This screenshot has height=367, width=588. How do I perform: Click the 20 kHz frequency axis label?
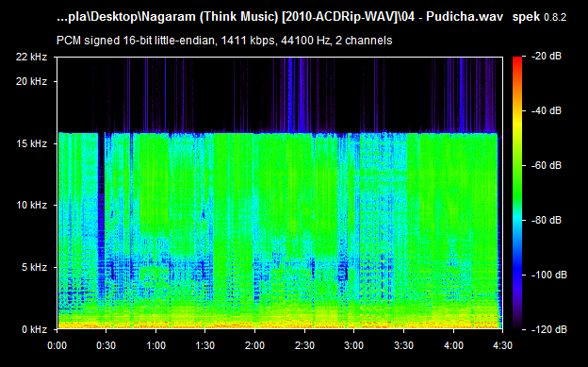(31, 81)
